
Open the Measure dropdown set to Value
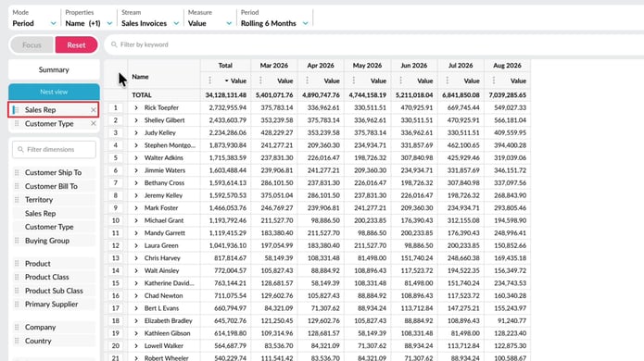[x=209, y=19]
